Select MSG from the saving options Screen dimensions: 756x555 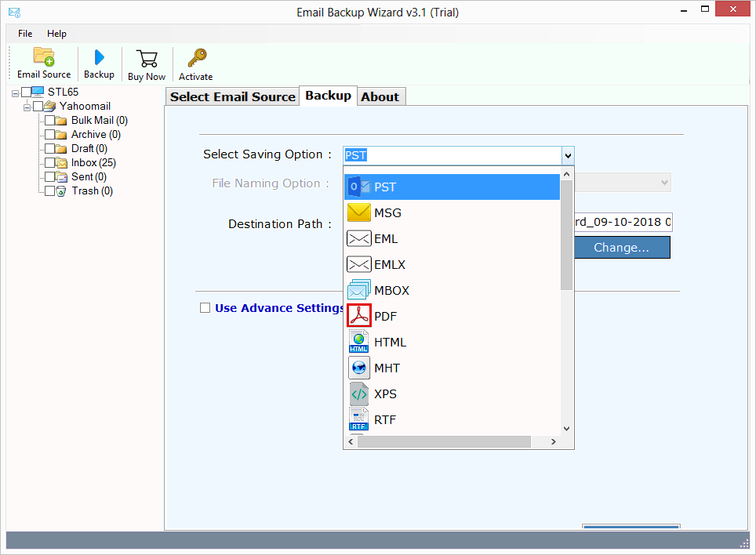click(x=452, y=213)
